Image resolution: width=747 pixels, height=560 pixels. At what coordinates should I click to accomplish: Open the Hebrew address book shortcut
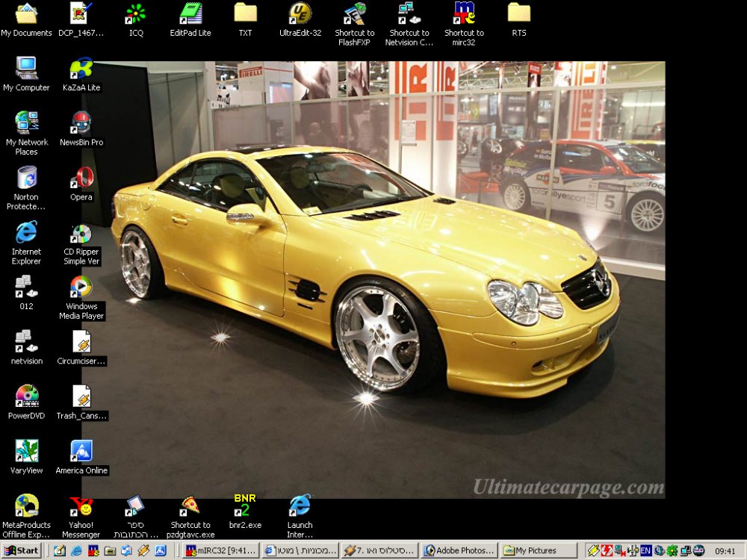[x=136, y=517]
